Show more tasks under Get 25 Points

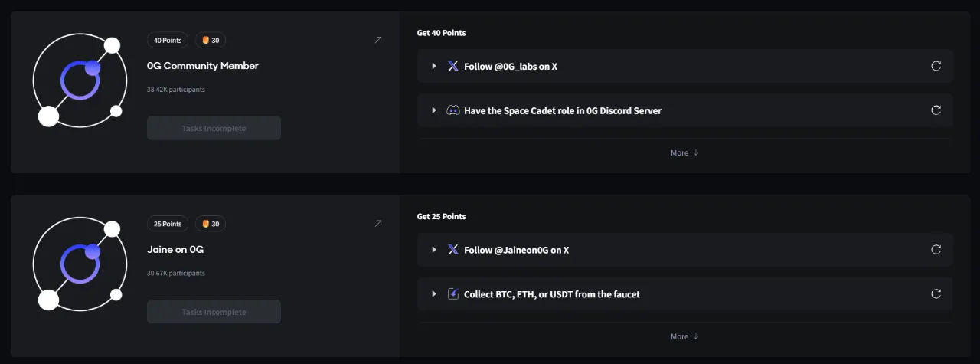684,336
